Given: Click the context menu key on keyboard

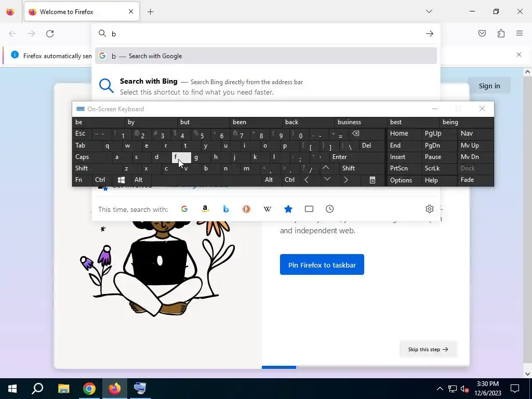Looking at the screenshot, I should point(373,180).
